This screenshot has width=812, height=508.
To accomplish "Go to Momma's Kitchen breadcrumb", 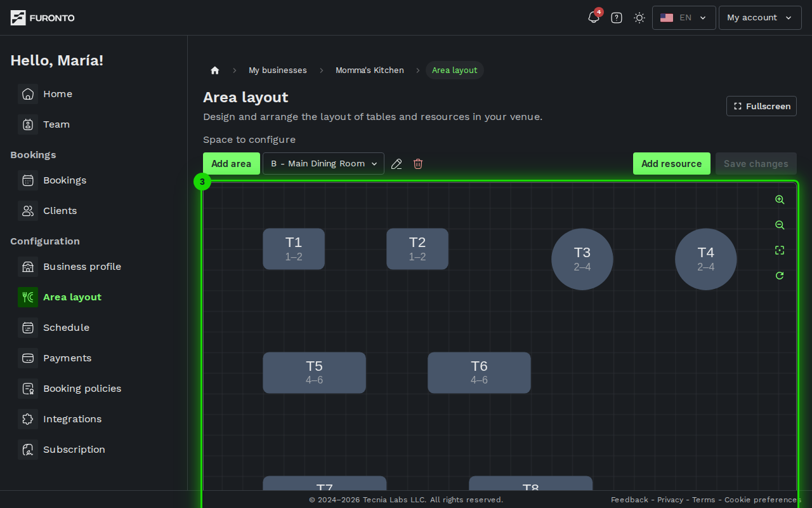I will (x=370, y=70).
